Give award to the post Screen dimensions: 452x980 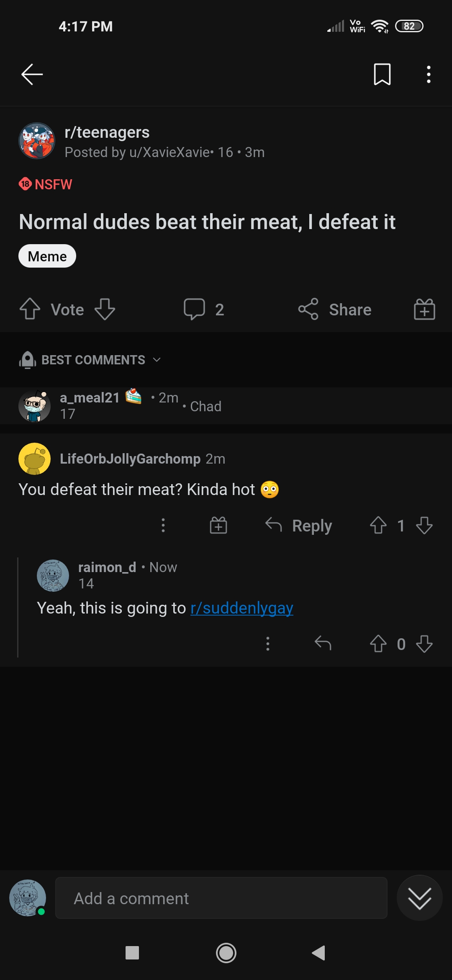pos(424,309)
